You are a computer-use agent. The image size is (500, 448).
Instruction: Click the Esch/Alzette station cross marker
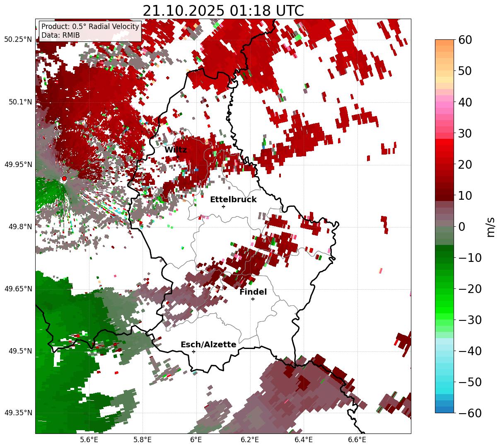tap(193, 351)
